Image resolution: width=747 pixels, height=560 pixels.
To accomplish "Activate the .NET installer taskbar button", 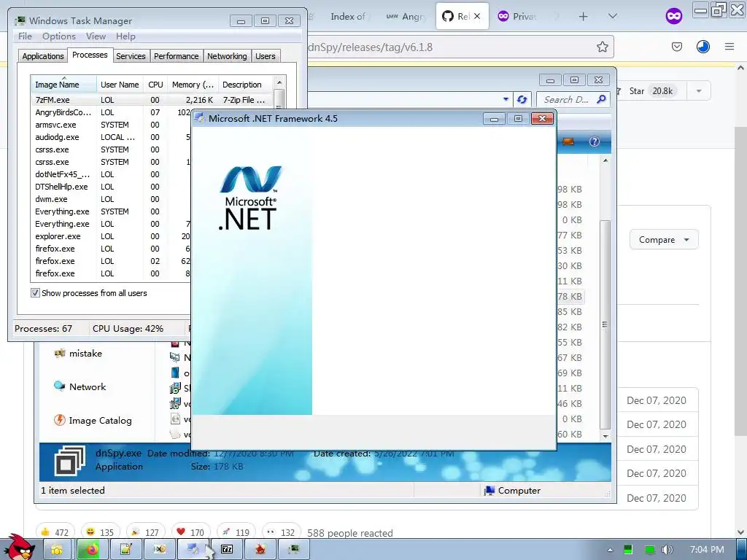I will (x=193, y=550).
